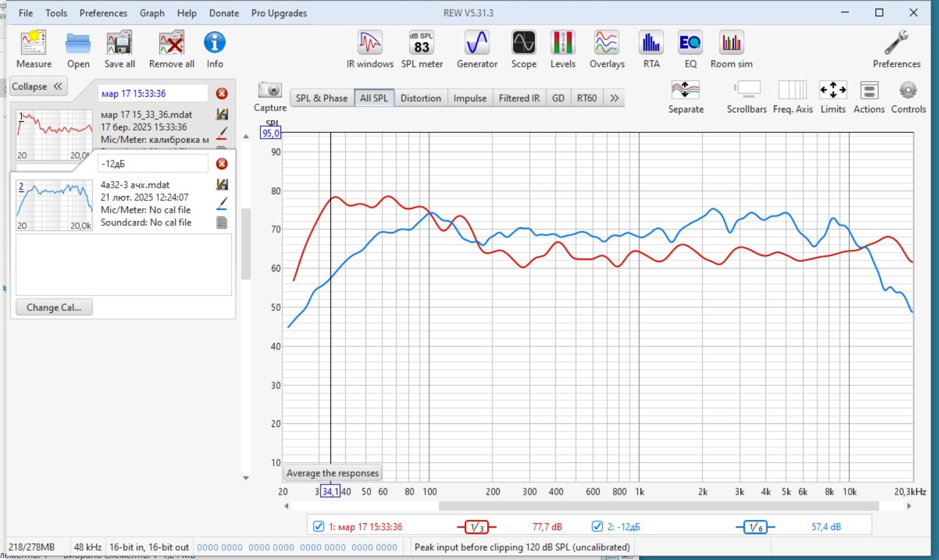
Task: Switch to the GD tab
Action: point(558,98)
